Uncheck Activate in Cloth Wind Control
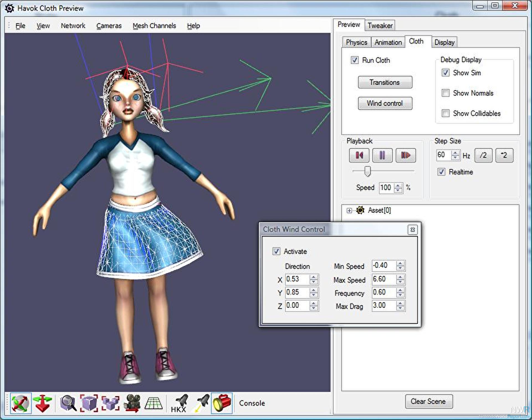Screen dimensions: 532x420 coord(276,251)
